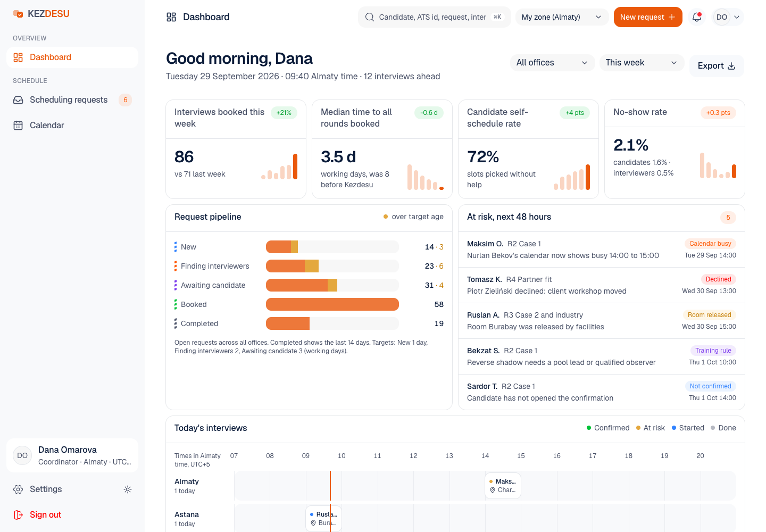This screenshot has height=532, width=766.
Task: Open the Sardor T. not confirmed item
Action: (x=602, y=392)
